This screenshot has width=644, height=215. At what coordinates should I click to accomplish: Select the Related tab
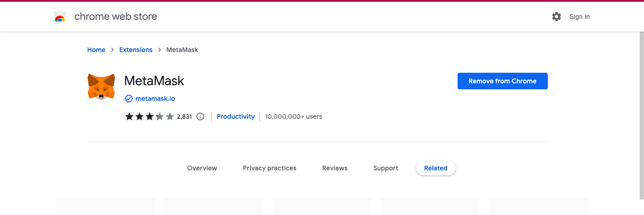click(436, 168)
